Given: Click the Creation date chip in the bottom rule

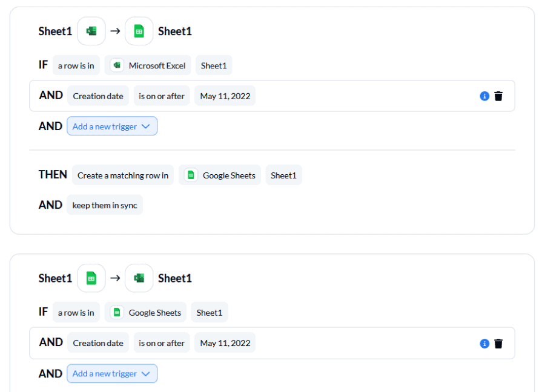Looking at the screenshot, I should coord(97,342).
